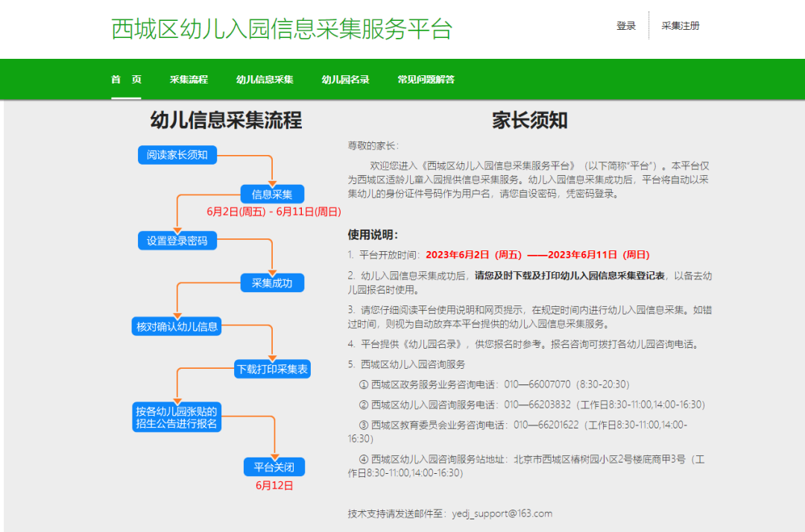Click the 阅读家长须知 flow step
The width and height of the screenshot is (805, 532).
click(177, 155)
